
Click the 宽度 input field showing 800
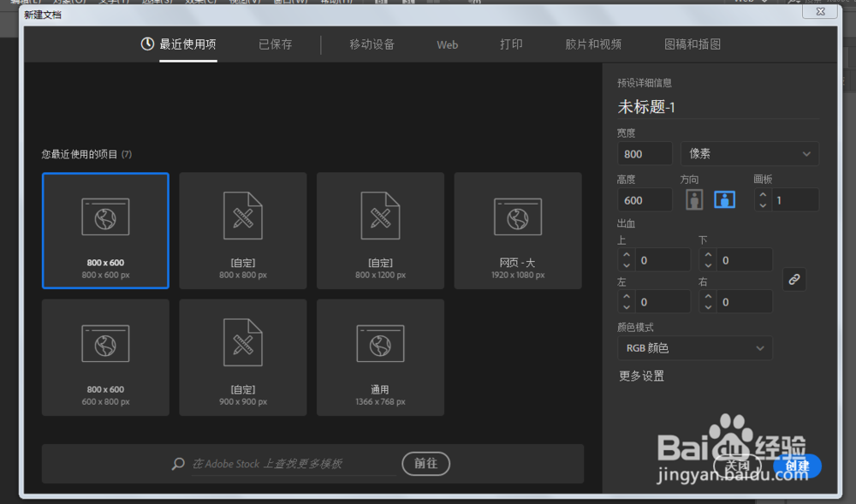(644, 153)
